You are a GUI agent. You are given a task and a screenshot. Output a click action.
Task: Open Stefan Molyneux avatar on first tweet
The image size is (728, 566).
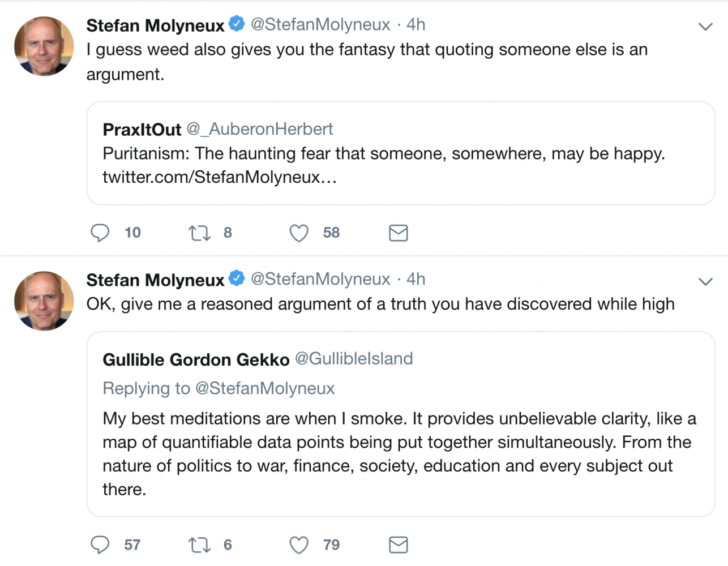coord(44,46)
